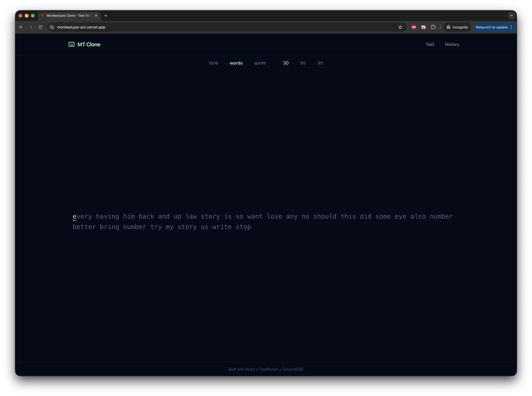Image resolution: width=532 pixels, height=396 pixels.
Task: Click the word "should" in typing text
Action: [x=325, y=216]
